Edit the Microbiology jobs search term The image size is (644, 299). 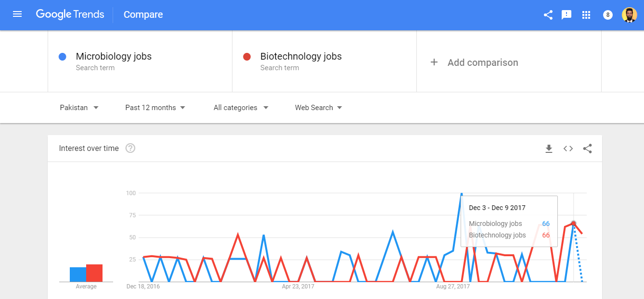point(114,57)
